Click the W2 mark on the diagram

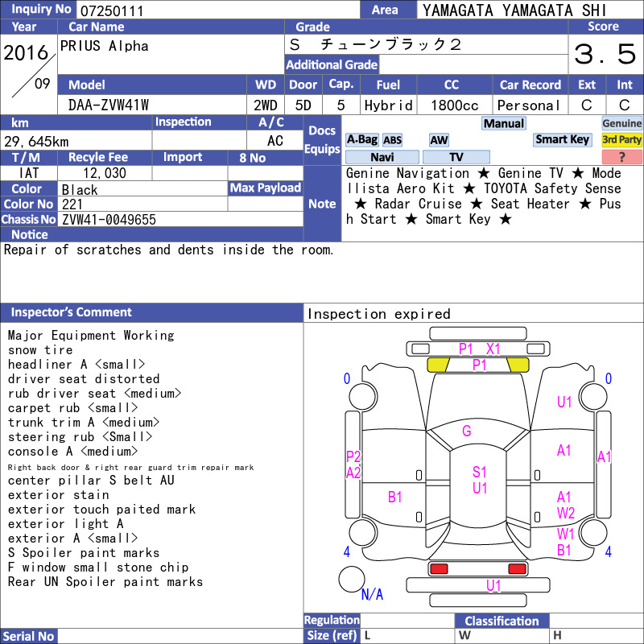tap(566, 513)
